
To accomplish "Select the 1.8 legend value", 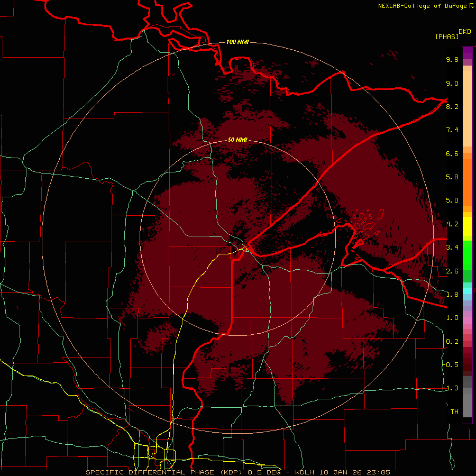I will click(x=452, y=295).
